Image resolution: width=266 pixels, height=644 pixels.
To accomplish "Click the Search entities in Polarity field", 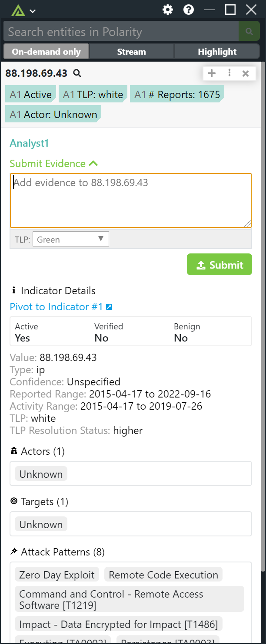I will pyautogui.click(x=121, y=32).
